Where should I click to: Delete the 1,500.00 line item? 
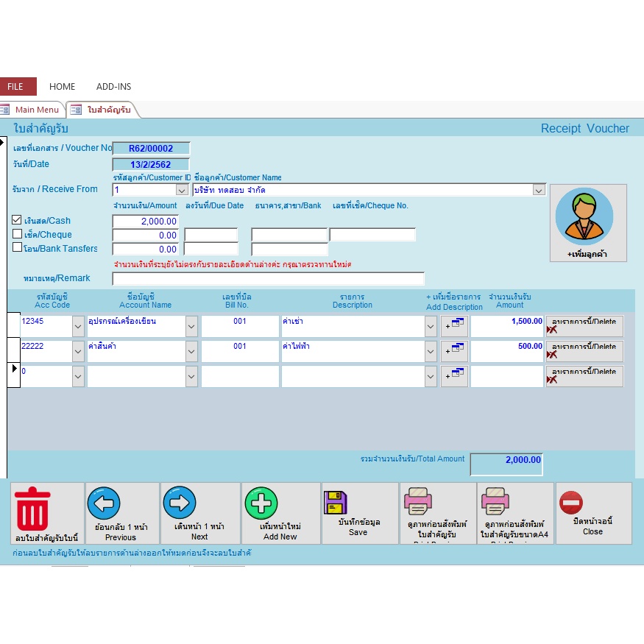click(x=584, y=326)
